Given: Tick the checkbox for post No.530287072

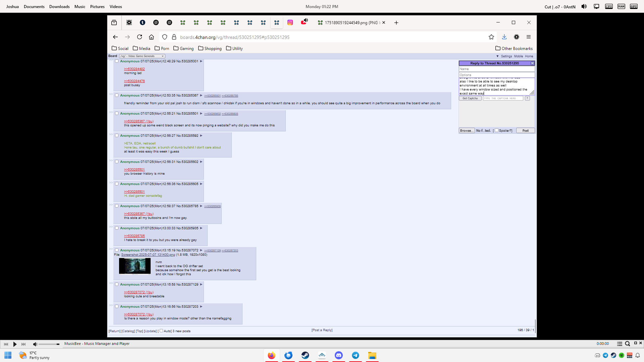Looking at the screenshot, I should point(117,250).
